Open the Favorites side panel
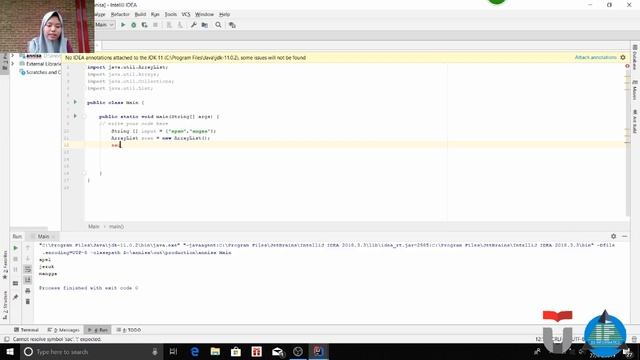Viewport: 640px width, 360px height. pos(5,265)
